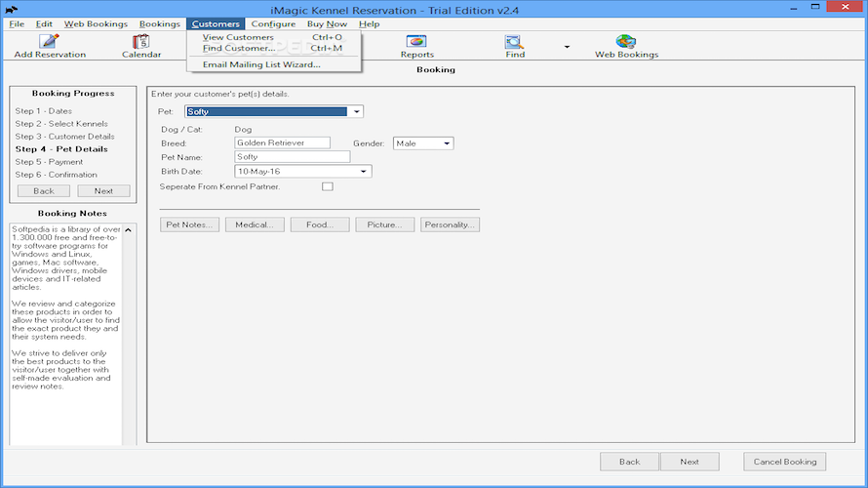Open the Pet selection dropdown
Image resolution: width=868 pixels, height=488 pixels.
pyautogui.click(x=357, y=111)
